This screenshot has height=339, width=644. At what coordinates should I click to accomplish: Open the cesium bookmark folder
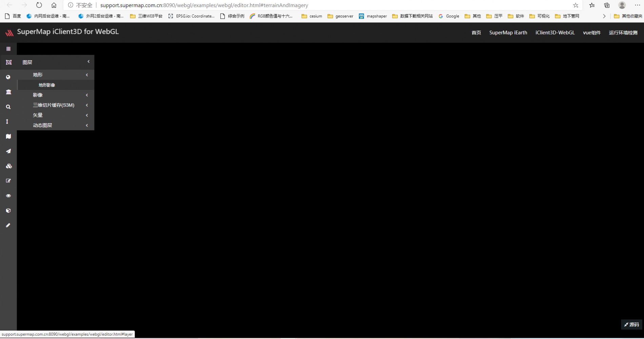pyautogui.click(x=312, y=16)
